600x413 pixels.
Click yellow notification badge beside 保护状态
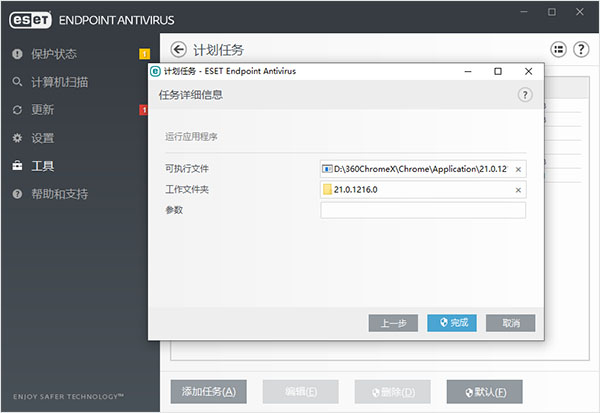[144, 54]
